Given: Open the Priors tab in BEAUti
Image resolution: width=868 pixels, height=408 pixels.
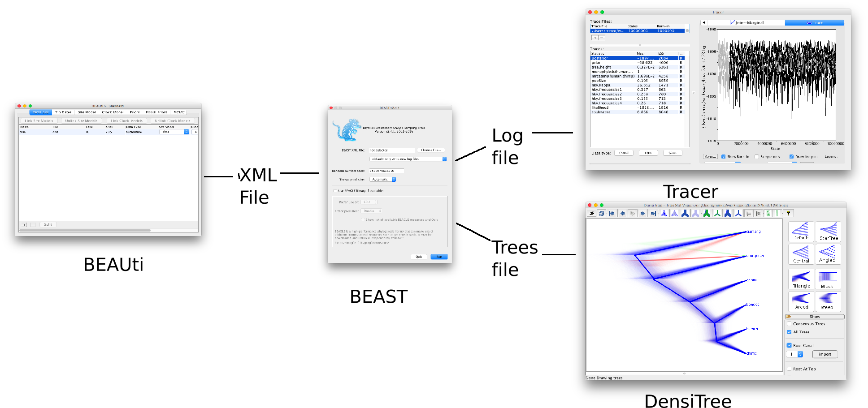Looking at the screenshot, I should point(135,112).
